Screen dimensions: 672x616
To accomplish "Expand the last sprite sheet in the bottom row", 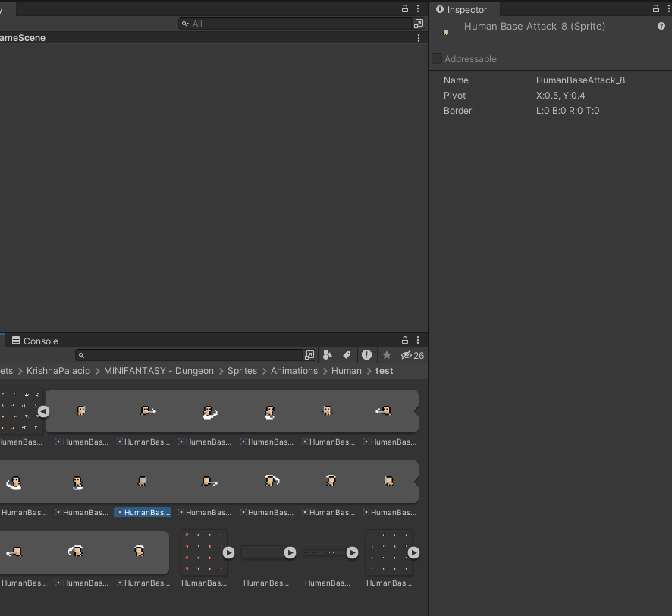I will point(413,553).
